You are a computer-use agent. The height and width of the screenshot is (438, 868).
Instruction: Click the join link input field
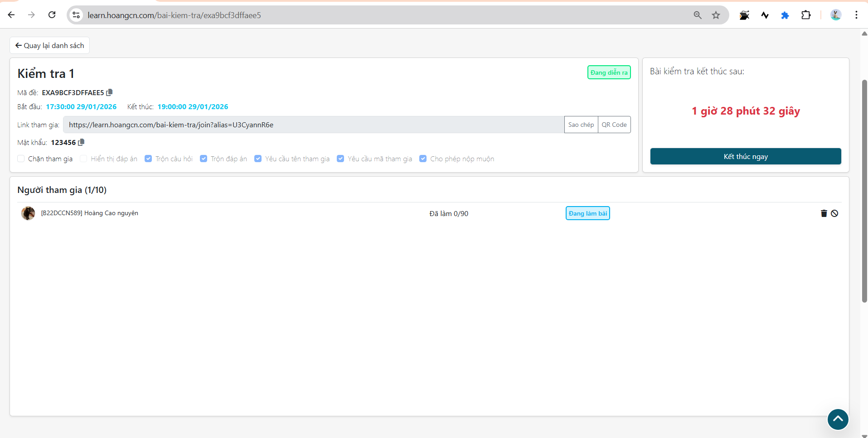tap(313, 125)
